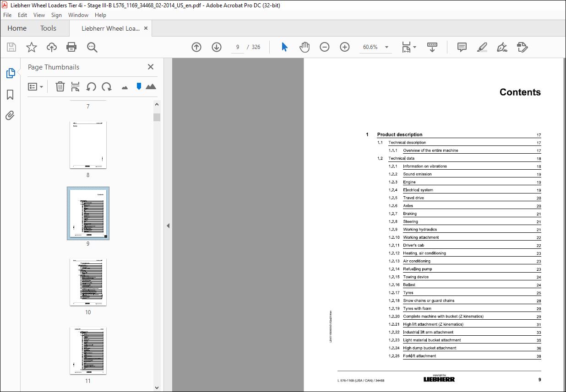566x392 pixels.
Task: Rotate page counterclockwise
Action: [91, 86]
